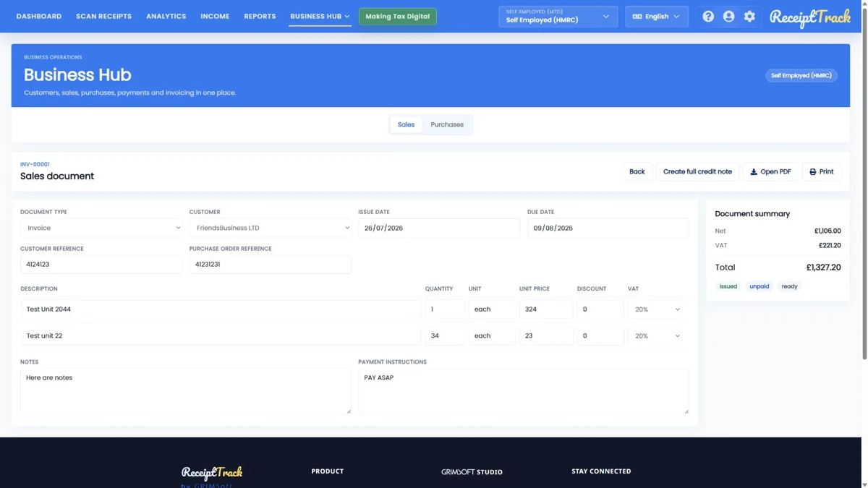Open Analytics in the navigation
The image size is (868, 488).
coord(166,16)
